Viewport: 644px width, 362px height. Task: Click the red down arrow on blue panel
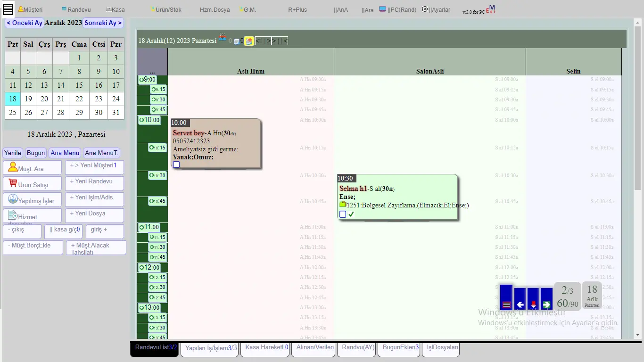(x=534, y=304)
